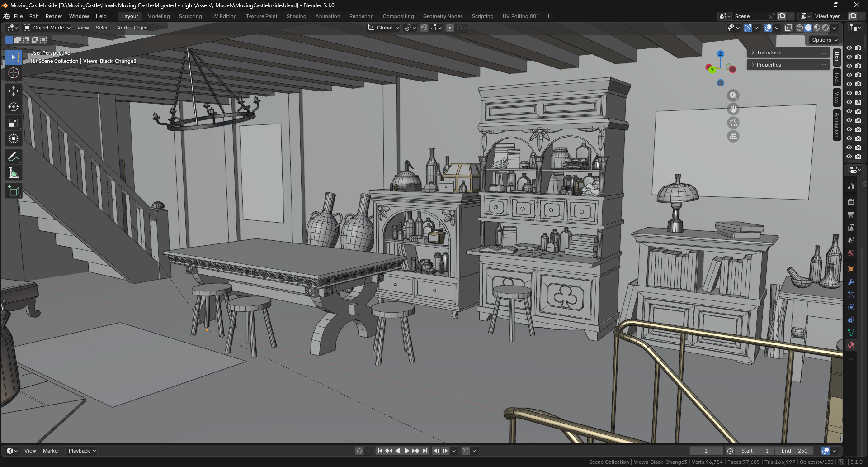Open the Object properties orange square tab
This screenshot has height=467, width=868.
tap(851, 269)
